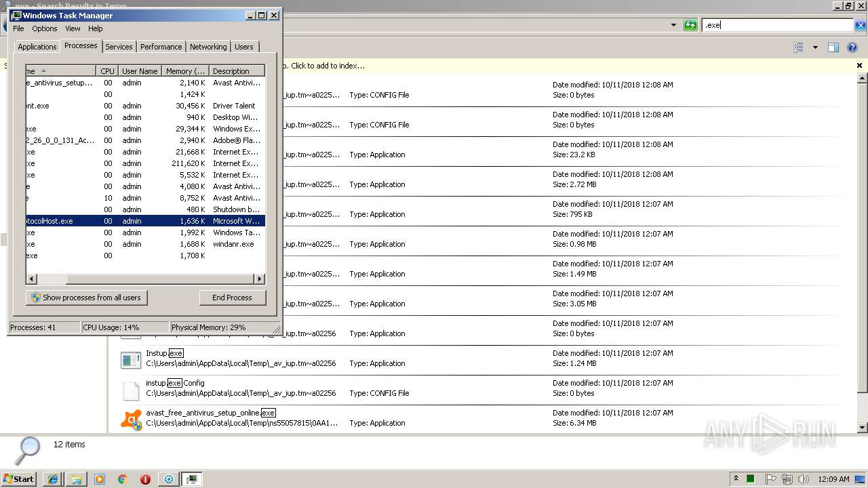Open the media player taskbar icon
This screenshot has height=488, width=868.
[x=99, y=479]
